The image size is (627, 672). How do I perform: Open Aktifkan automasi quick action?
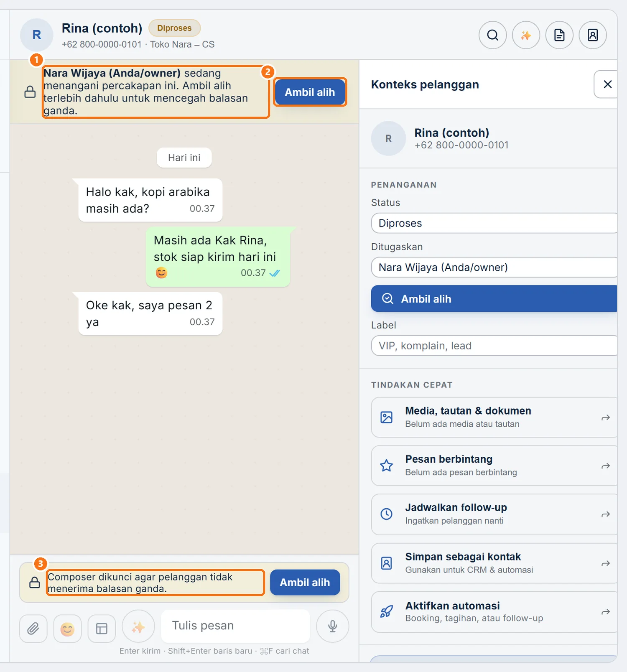pyautogui.click(x=494, y=612)
